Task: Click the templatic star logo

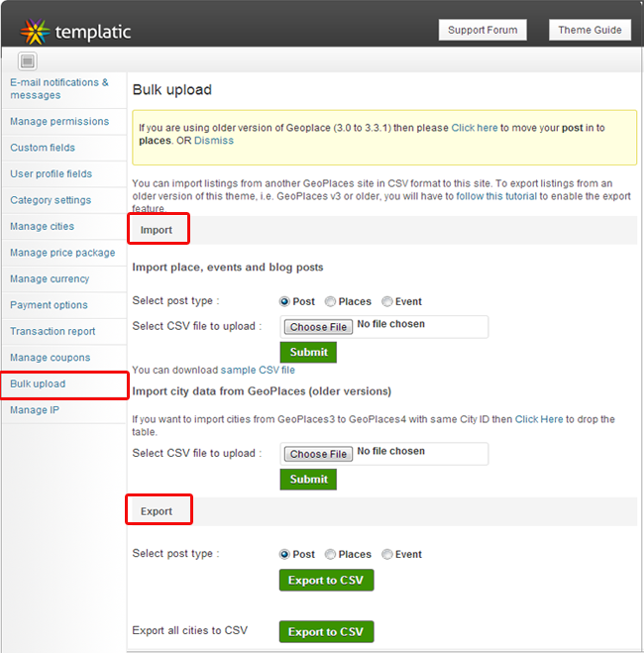Action: tap(35, 32)
